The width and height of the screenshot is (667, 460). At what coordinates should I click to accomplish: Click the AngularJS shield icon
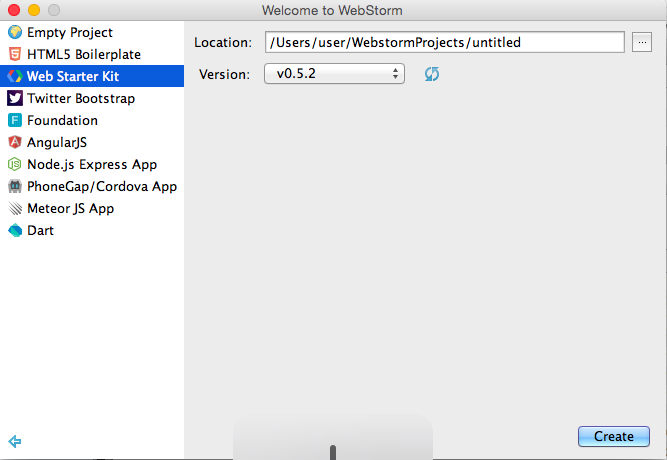(x=15, y=142)
